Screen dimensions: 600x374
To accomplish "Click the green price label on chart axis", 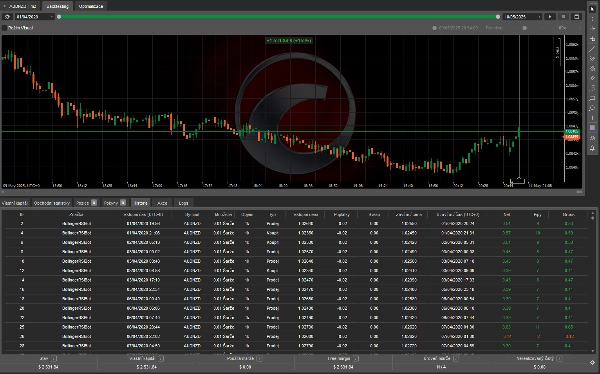I will point(572,132).
